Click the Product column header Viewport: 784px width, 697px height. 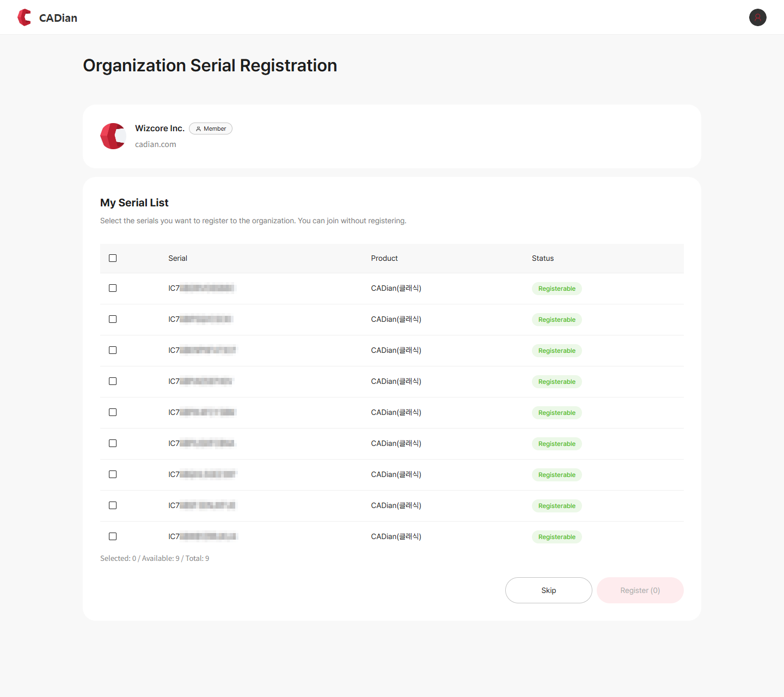384,258
